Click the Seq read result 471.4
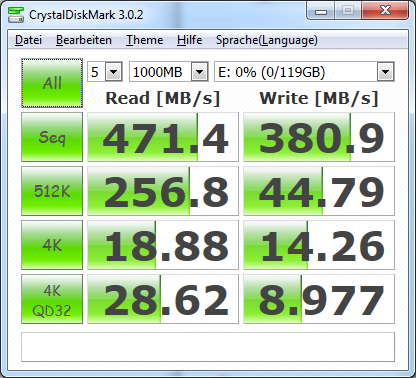416x378 pixels. [163, 137]
